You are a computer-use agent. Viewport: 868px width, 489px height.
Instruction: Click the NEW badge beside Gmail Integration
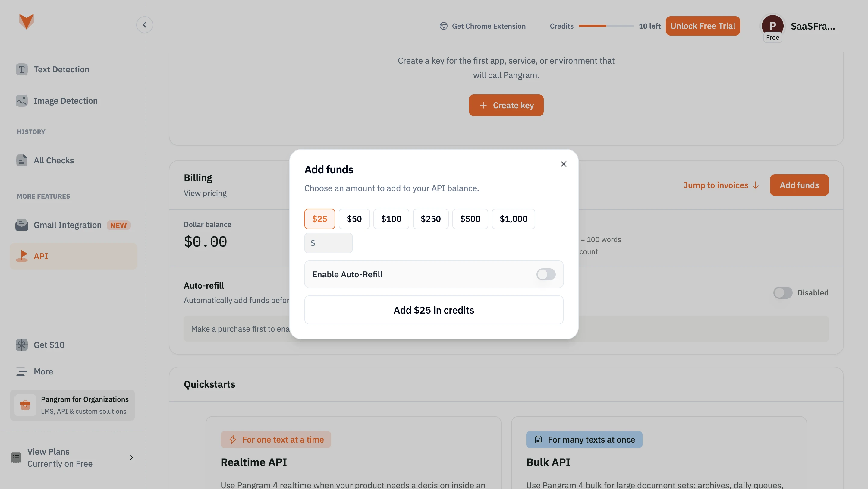(x=118, y=225)
